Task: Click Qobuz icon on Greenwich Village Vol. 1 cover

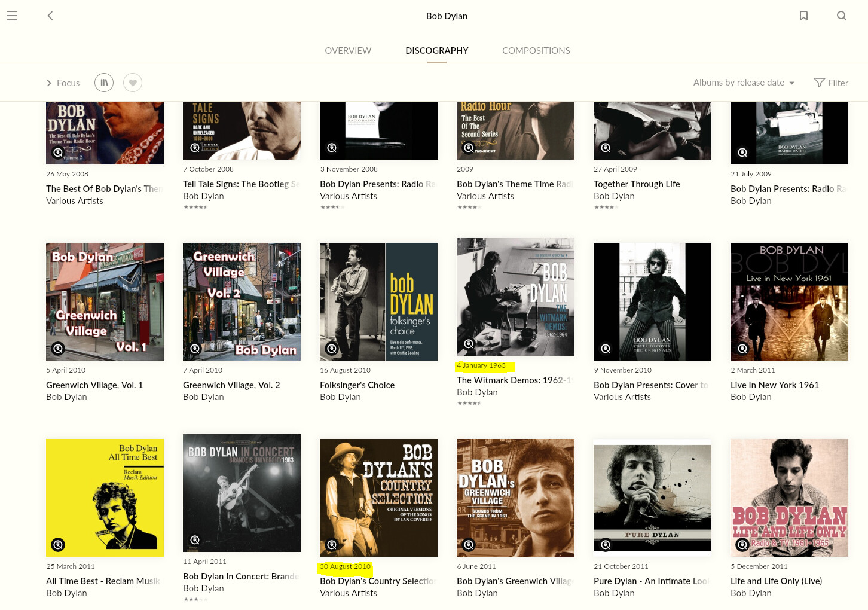Action: coord(58,348)
